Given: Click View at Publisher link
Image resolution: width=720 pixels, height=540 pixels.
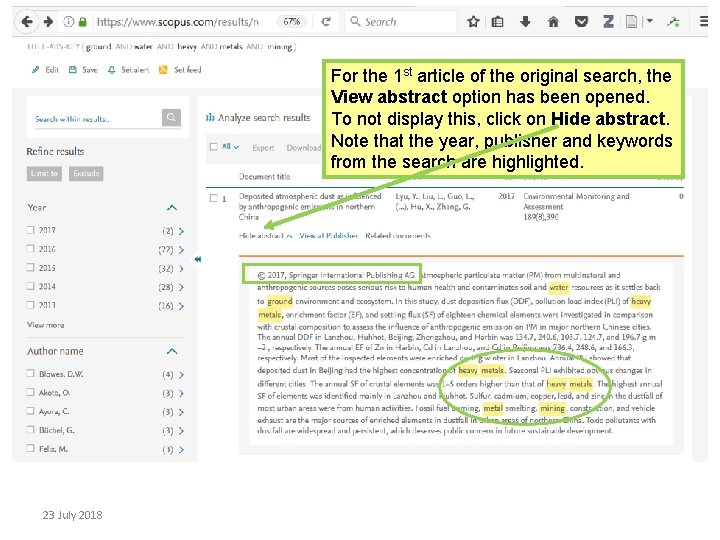Looking at the screenshot, I should pyautogui.click(x=328, y=236).
